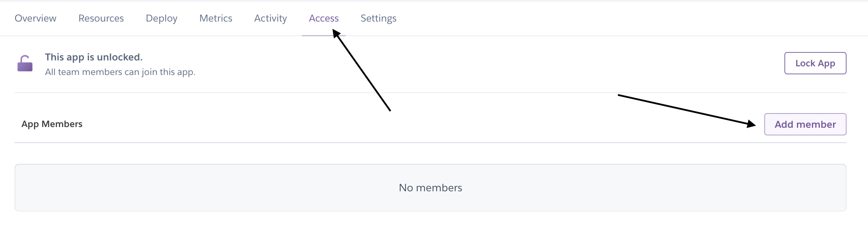Open the Resources tab
Image resolution: width=868 pixels, height=227 pixels.
[x=101, y=18]
